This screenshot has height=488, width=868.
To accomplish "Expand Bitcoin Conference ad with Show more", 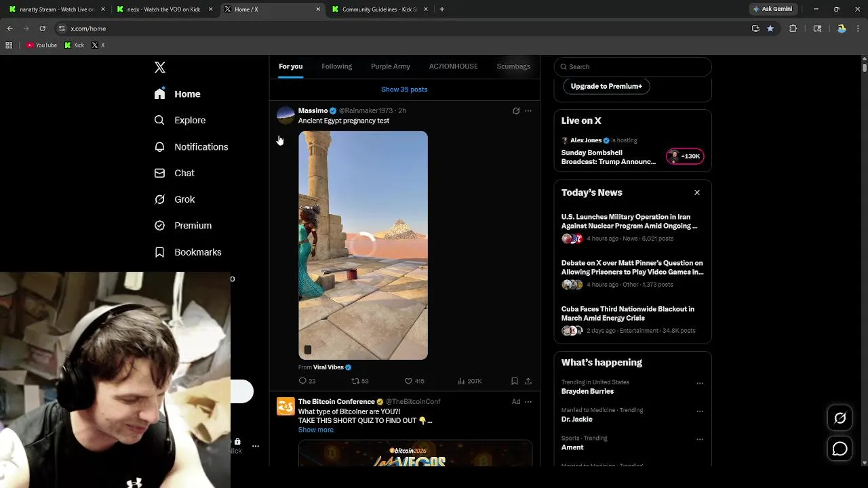I will pyautogui.click(x=315, y=430).
